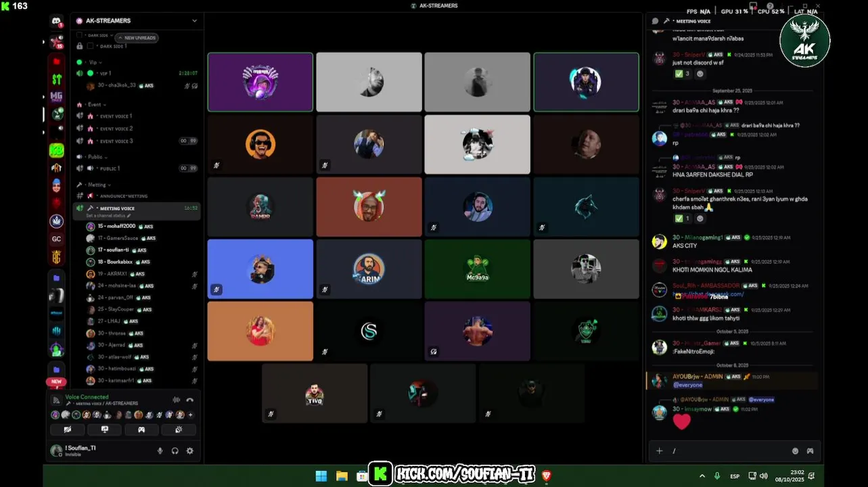This screenshot has height=487, width=868.
Task: Open File Explorer from taskbar
Action: click(x=342, y=476)
